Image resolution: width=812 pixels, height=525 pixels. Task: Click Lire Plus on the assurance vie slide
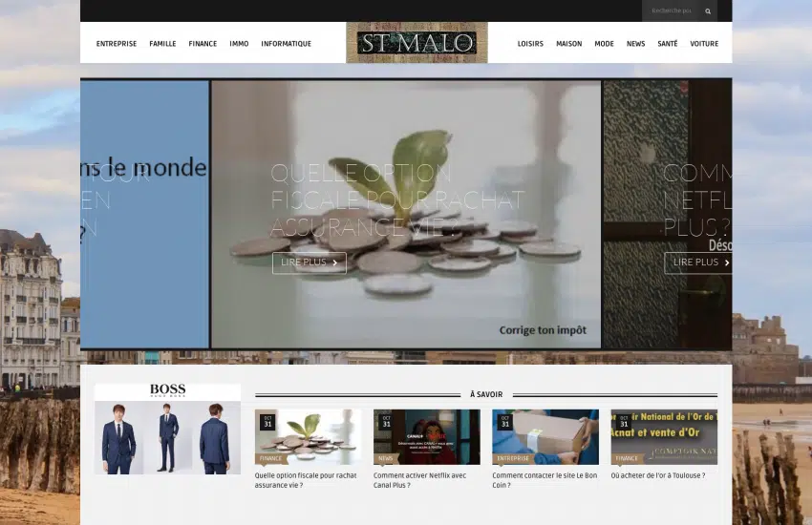[309, 262]
